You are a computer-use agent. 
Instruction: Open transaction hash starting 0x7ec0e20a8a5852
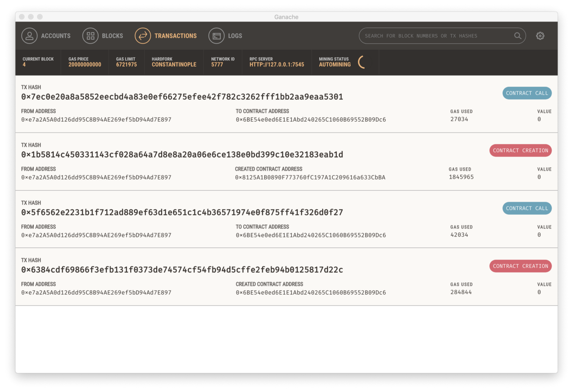(x=182, y=97)
